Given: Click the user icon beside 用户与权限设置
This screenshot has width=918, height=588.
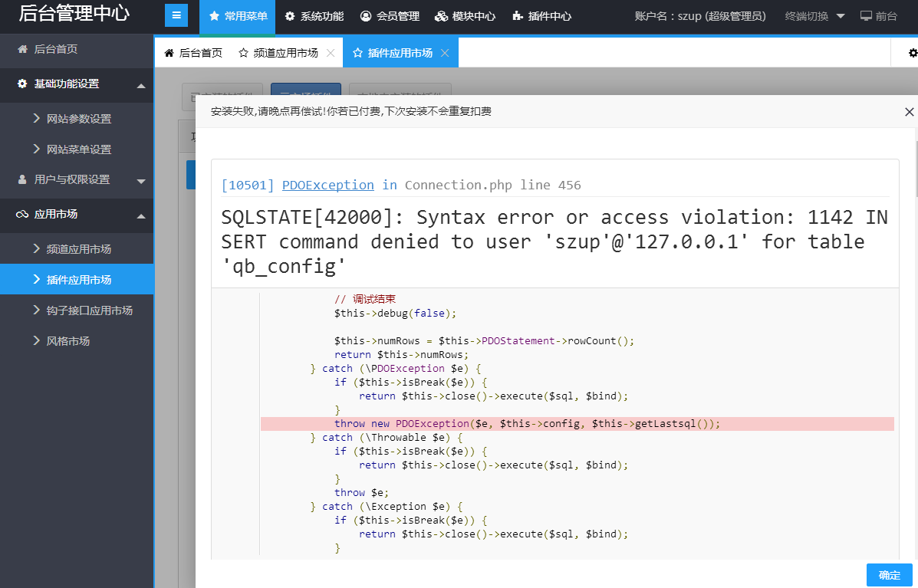Looking at the screenshot, I should (x=21, y=179).
